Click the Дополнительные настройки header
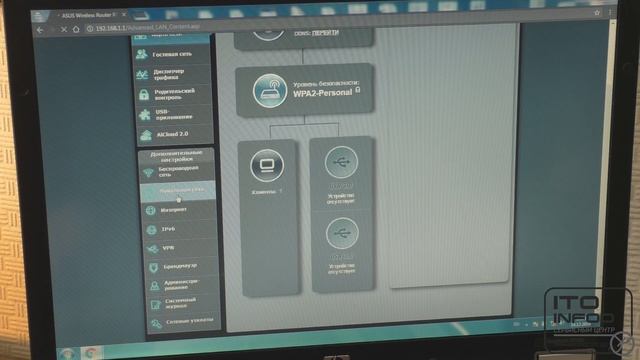The height and width of the screenshot is (360, 640). click(176, 156)
